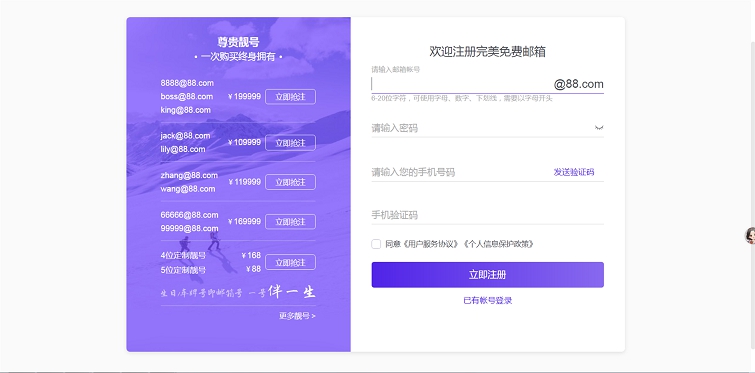This screenshot has height=373, width=755.
Task: Click the 欢迎注册完美免费邮箱 title
Action: click(487, 51)
